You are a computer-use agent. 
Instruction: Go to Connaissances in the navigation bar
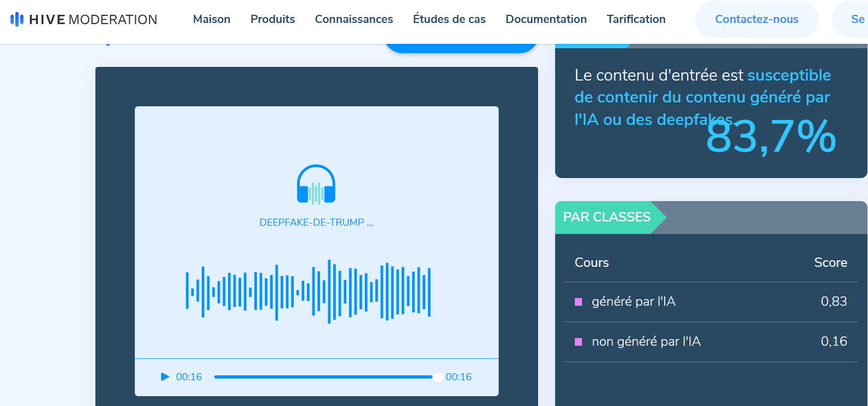[x=353, y=19]
